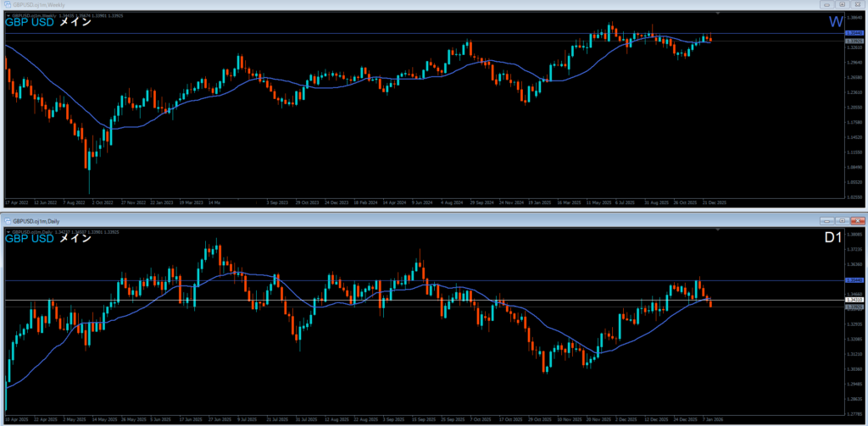The image size is (868, 426).
Task: Select the GBPUSD Daily window title bar
Action: (x=339, y=220)
